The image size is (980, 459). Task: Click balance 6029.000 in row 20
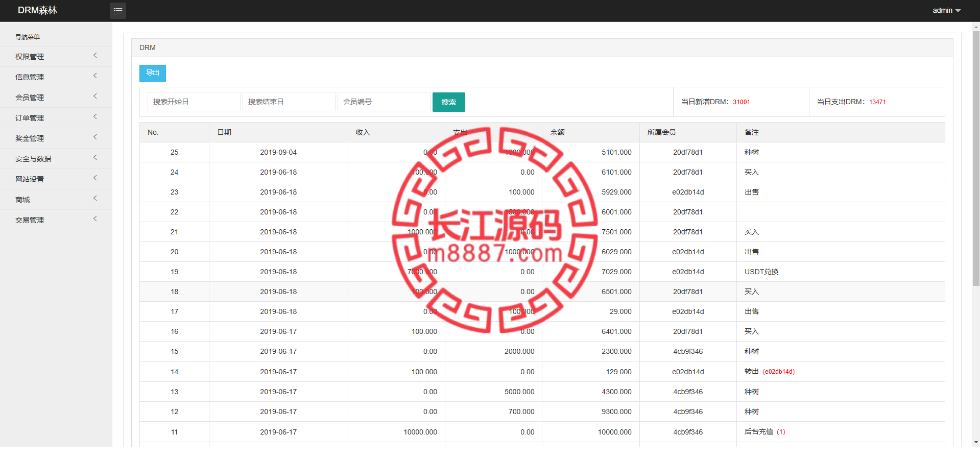click(x=616, y=252)
